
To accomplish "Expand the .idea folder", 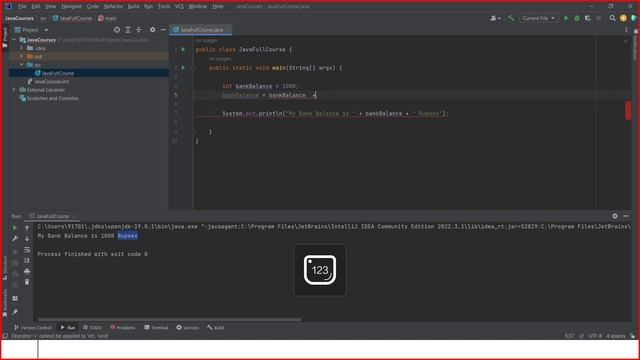I will [x=22, y=48].
